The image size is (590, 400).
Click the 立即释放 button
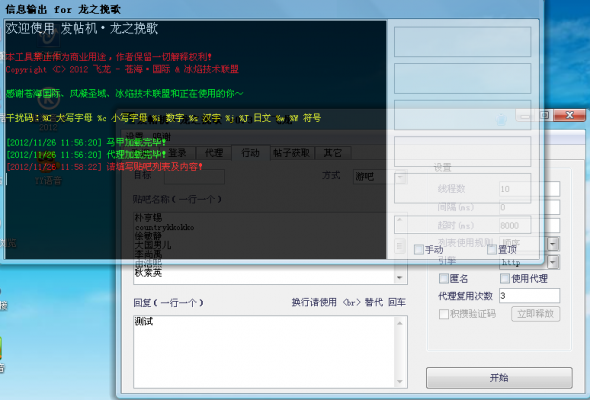click(x=535, y=314)
